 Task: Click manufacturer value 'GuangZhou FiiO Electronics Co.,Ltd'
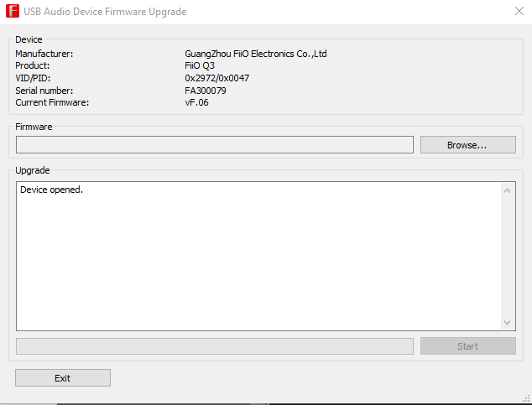coord(255,54)
